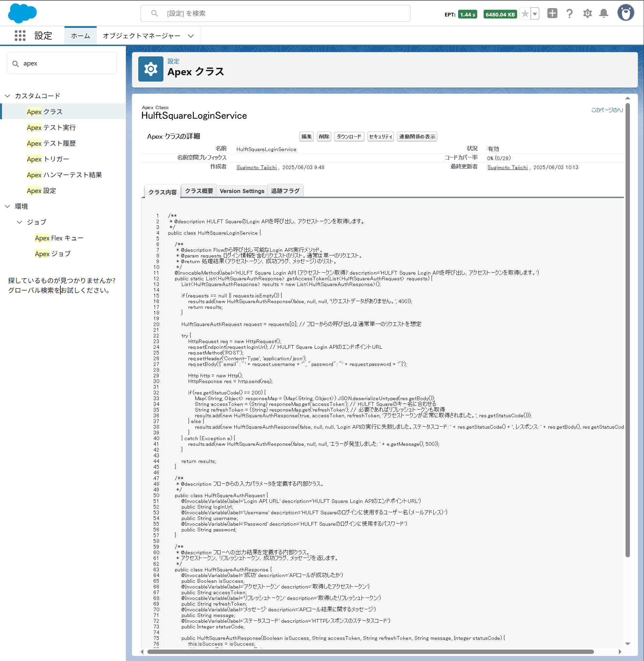The width and height of the screenshot is (644, 661).
Task: Click the 連動関係の表示 button
Action: coord(417,136)
